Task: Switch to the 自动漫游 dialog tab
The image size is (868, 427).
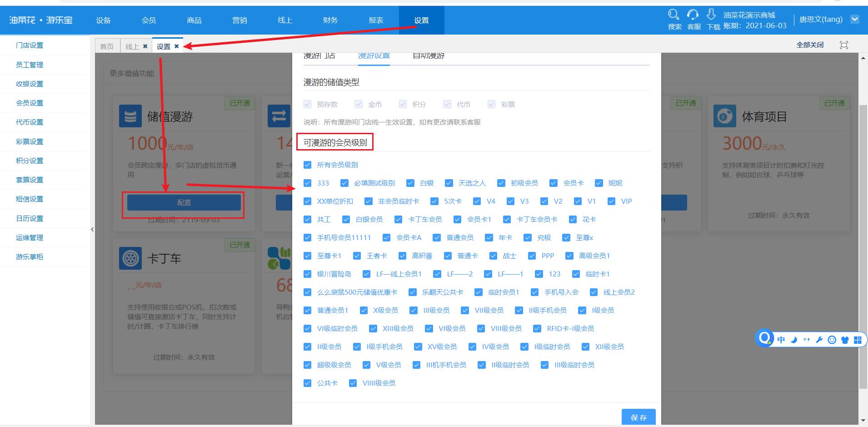Action: [429, 56]
